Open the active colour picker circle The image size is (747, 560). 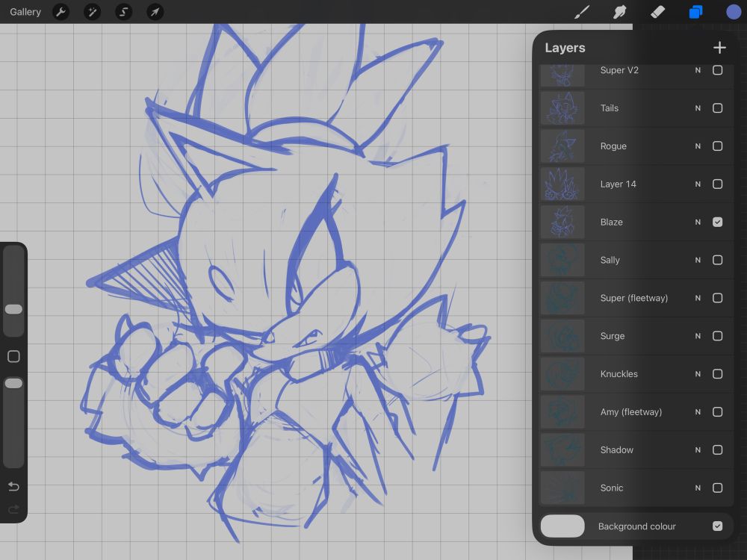tap(734, 12)
